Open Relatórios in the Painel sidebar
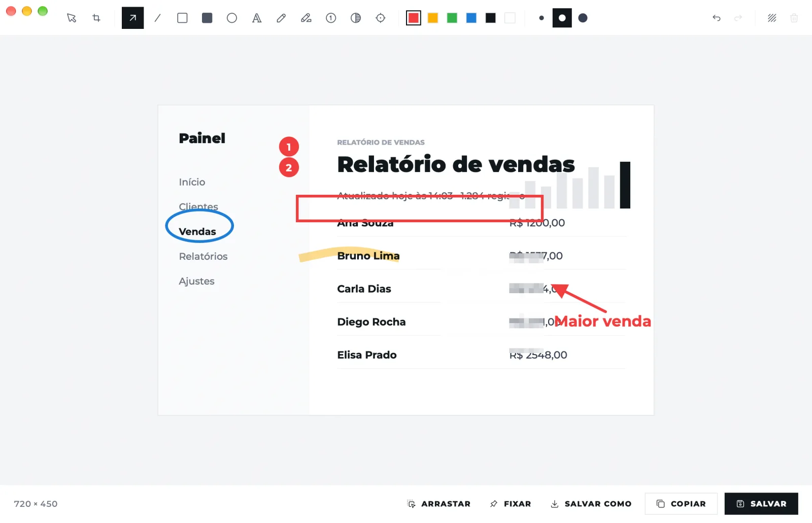812x523 pixels. (203, 256)
